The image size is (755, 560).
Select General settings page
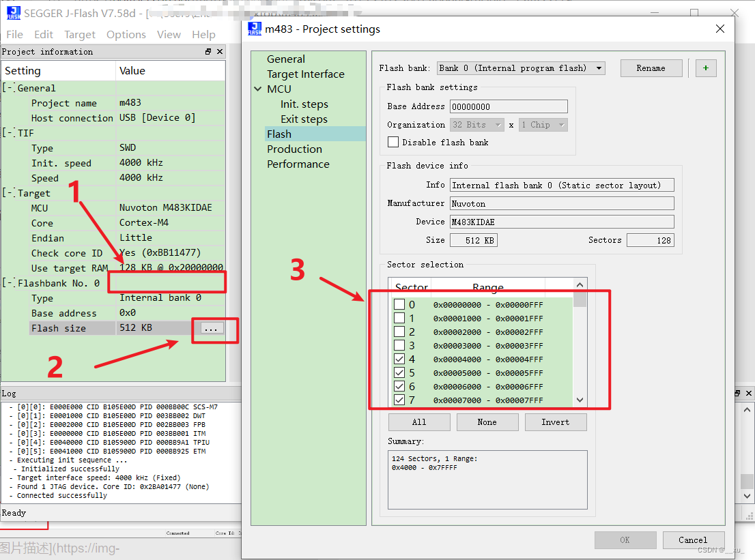point(286,59)
